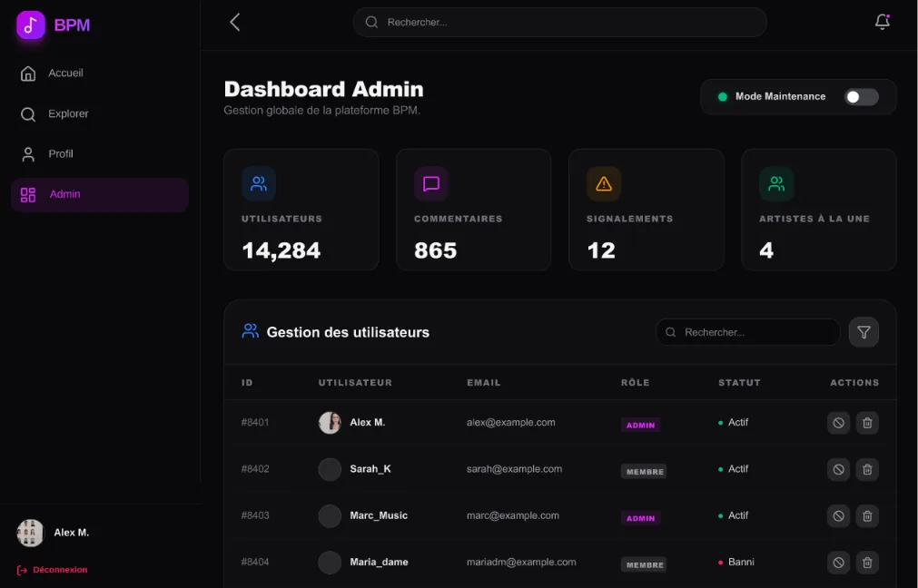Click the Déconnexion link
The height and width of the screenshot is (588, 918).
point(52,570)
